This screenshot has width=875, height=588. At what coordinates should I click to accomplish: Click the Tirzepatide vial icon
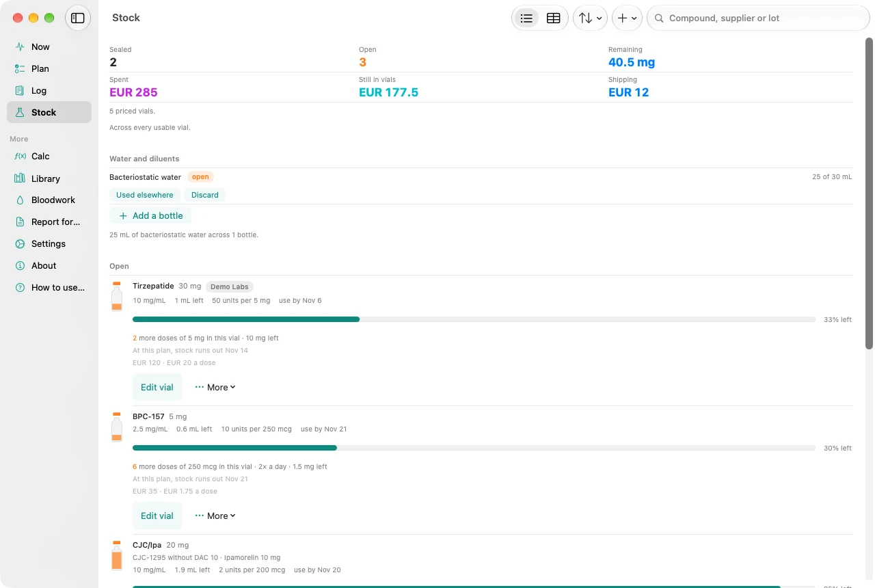pyautogui.click(x=117, y=296)
